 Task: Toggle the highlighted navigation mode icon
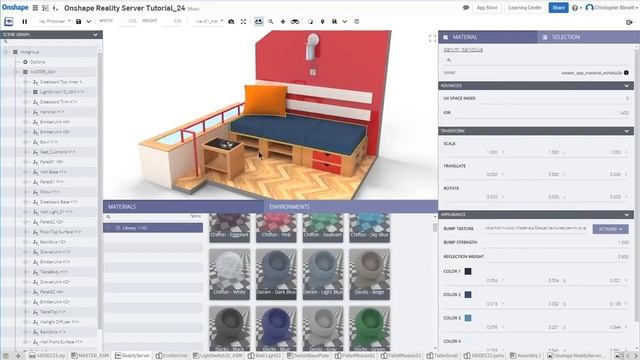click(259, 21)
